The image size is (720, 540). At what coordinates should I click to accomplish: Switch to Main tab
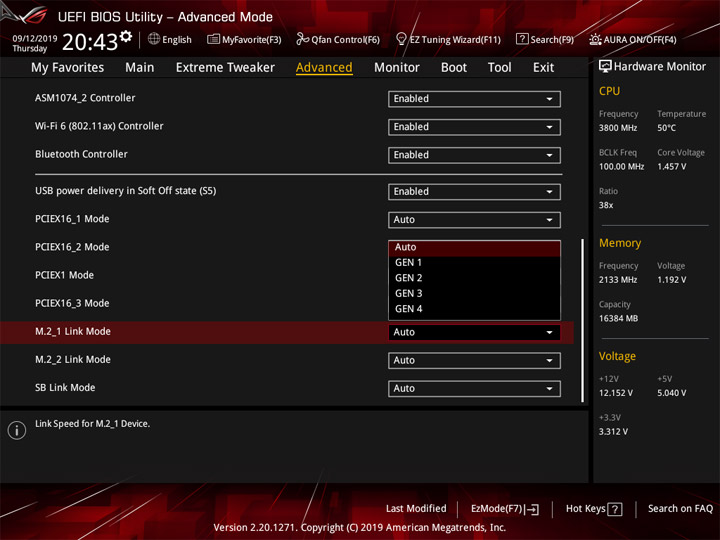click(x=140, y=68)
